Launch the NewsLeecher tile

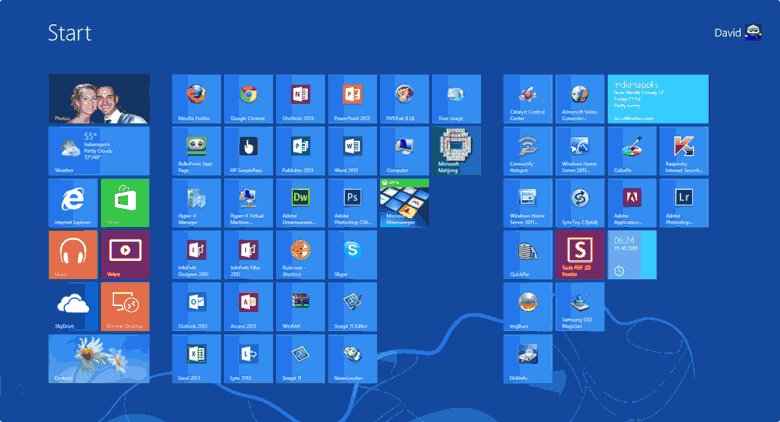point(352,359)
